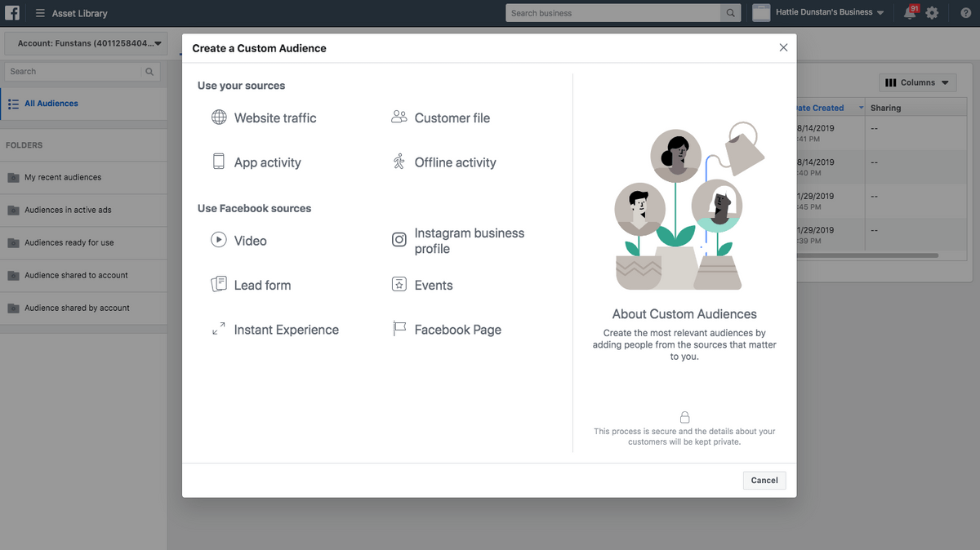Image resolution: width=980 pixels, height=550 pixels.
Task: Open Audience shared by account folder
Action: (x=83, y=308)
